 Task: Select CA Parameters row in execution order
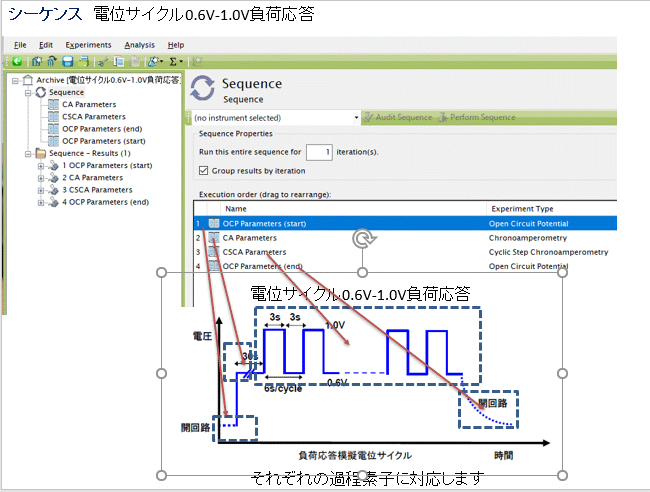pyautogui.click(x=405, y=238)
